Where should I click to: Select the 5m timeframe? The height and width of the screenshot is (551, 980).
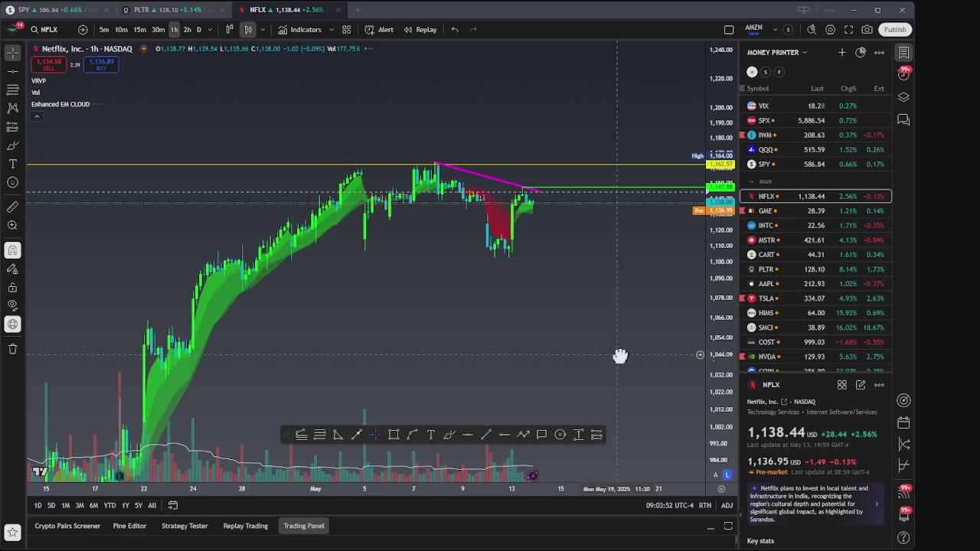[104, 29]
